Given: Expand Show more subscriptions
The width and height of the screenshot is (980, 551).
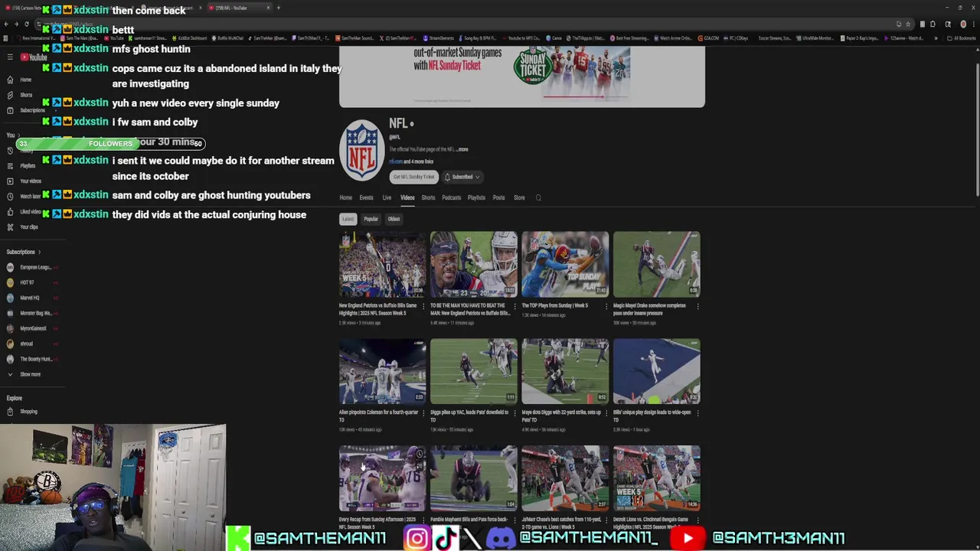Looking at the screenshot, I should tap(24, 374).
